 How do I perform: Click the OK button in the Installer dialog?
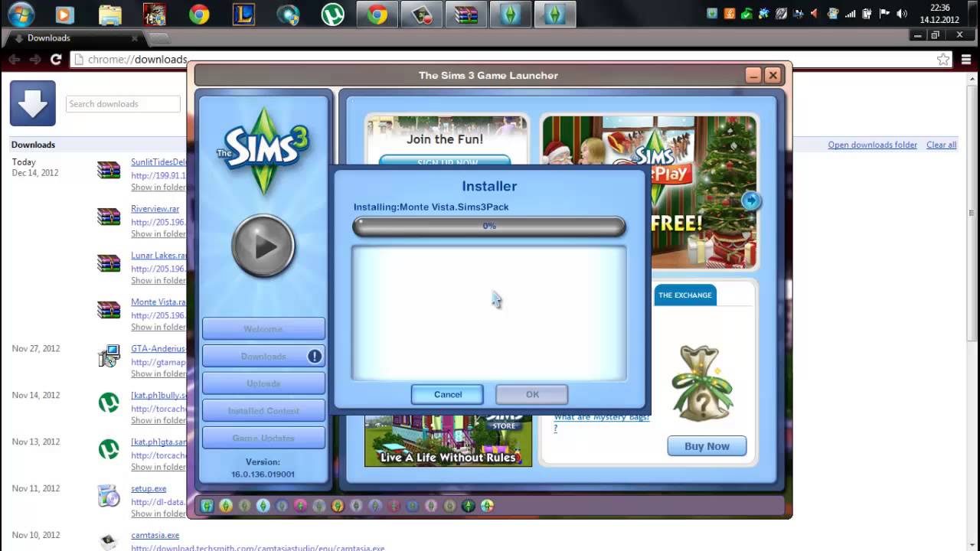tap(532, 395)
